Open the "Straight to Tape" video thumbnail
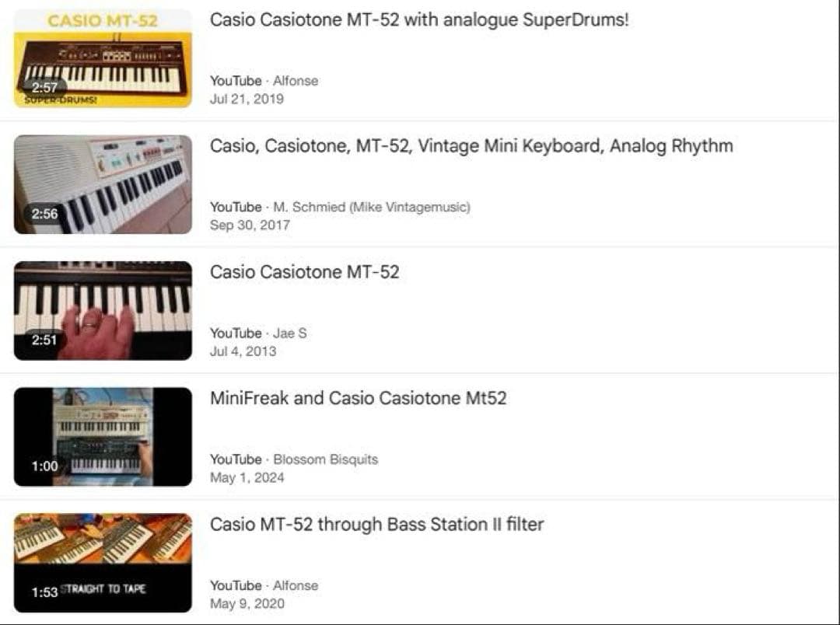Screen dimensions: 840x625 click(x=103, y=562)
